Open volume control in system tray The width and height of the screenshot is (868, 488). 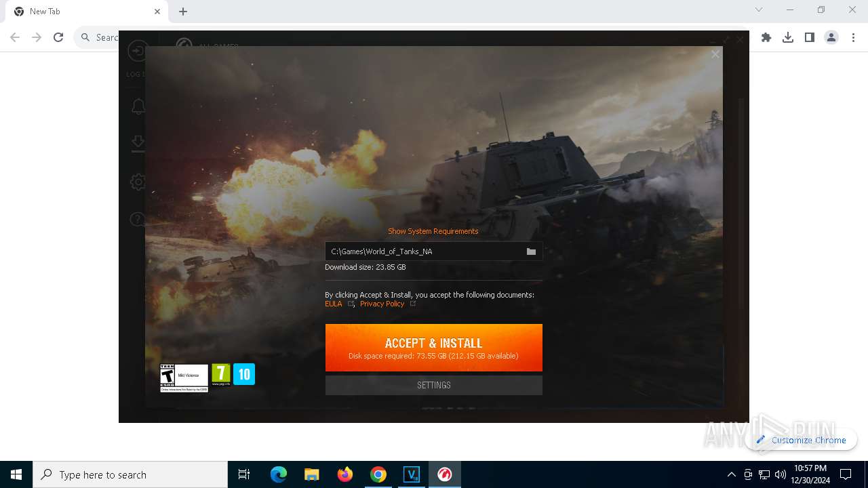(780, 474)
